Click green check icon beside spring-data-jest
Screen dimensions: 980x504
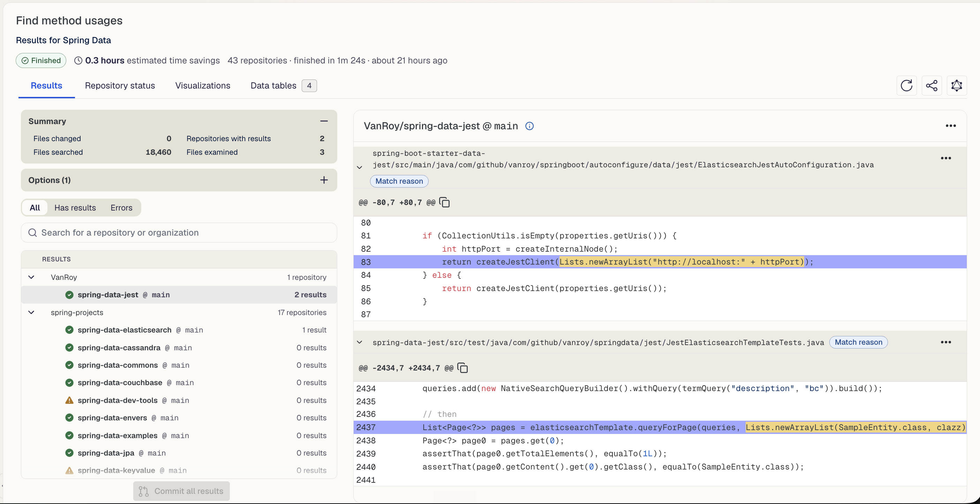pos(69,295)
